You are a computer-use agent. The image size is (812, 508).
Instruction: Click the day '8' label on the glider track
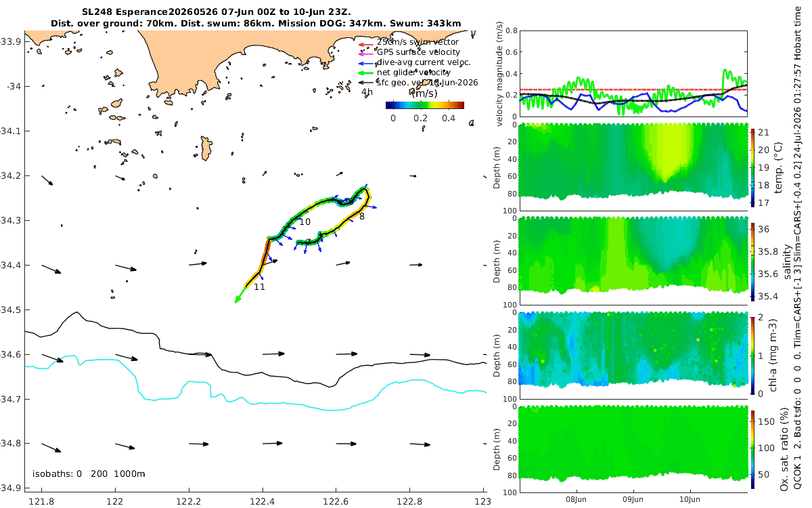tap(362, 217)
